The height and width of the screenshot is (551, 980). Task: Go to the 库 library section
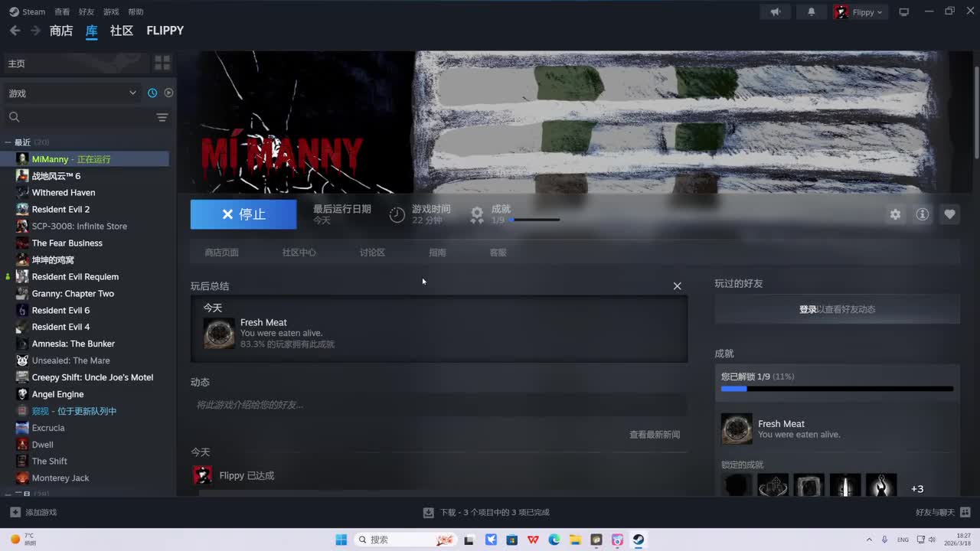point(92,31)
